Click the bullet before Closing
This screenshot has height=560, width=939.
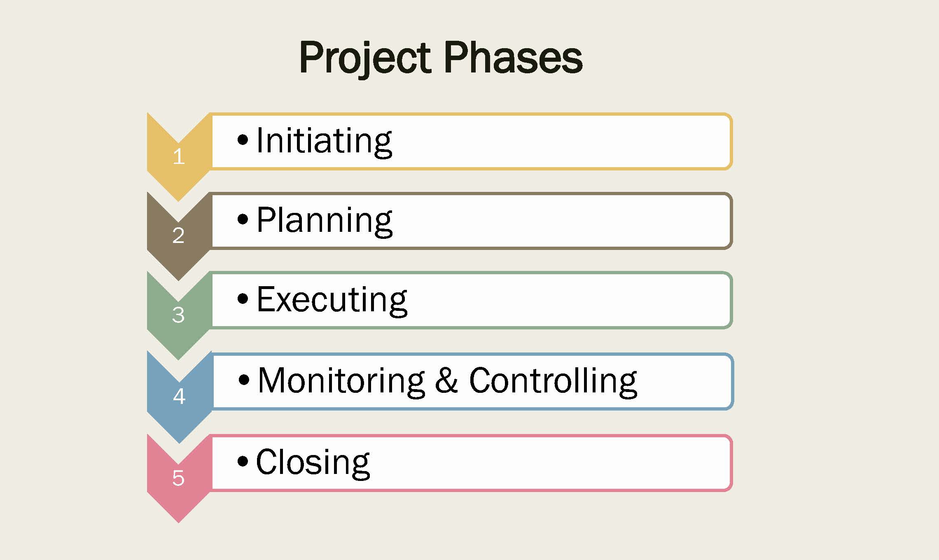243,461
